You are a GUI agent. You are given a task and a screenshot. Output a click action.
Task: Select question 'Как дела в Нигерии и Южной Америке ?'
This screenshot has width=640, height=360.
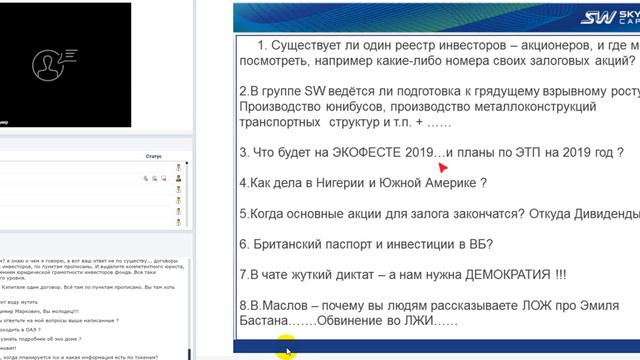coord(363,183)
